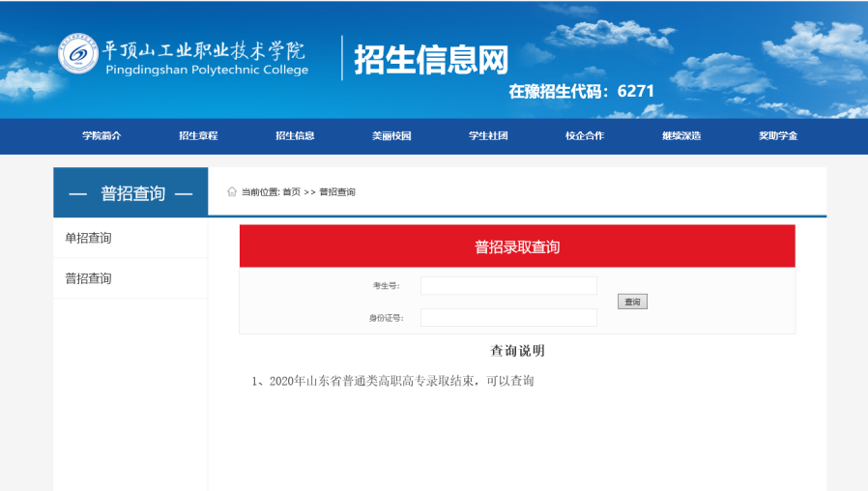Viewport: 868px width, 491px height.
Task: Open 单招查询 in the left sidebar
Action: click(130, 238)
